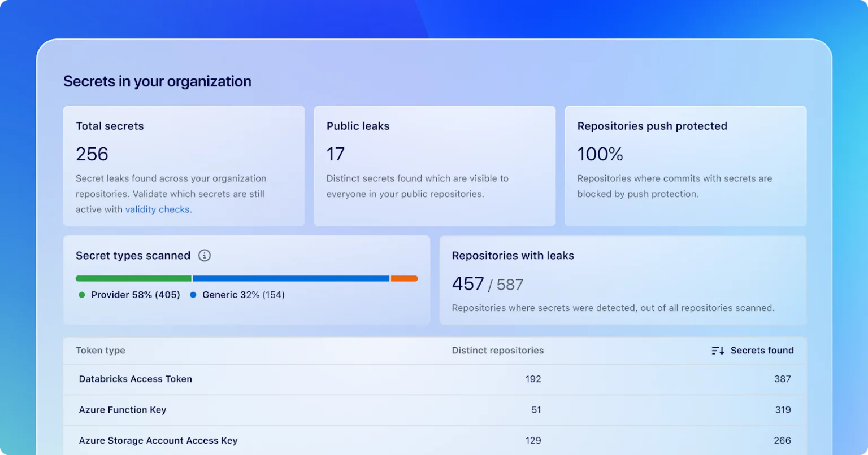Sort by the Token type column
The height and width of the screenshot is (455, 868).
pyautogui.click(x=100, y=350)
